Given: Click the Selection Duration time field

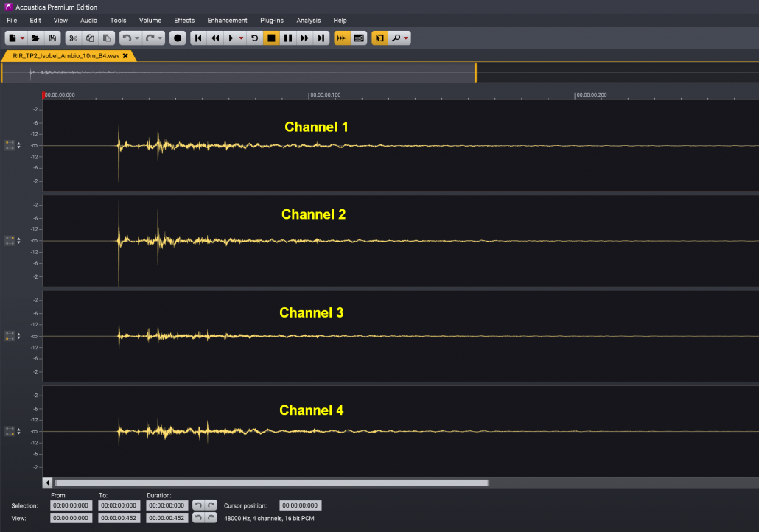Looking at the screenshot, I should (x=167, y=505).
